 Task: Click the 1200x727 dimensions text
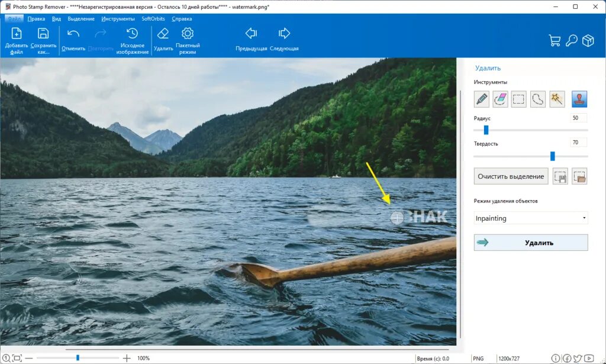(x=508, y=358)
